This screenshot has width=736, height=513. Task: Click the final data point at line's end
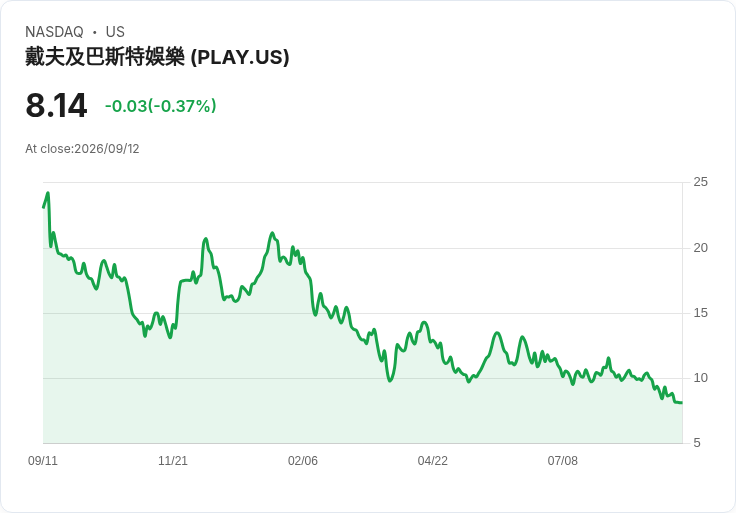682,403
